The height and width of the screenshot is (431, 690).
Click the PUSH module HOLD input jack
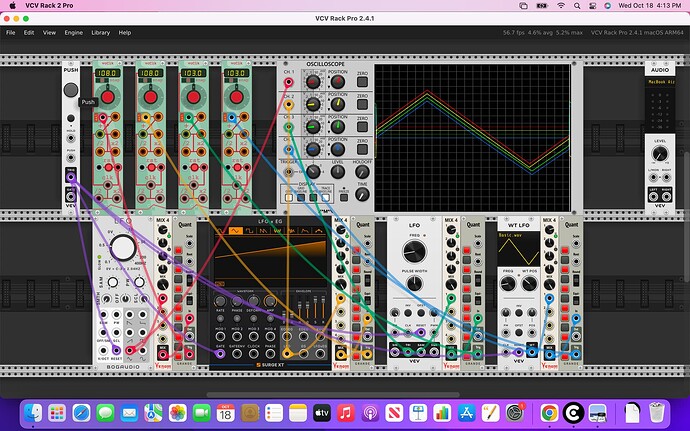coord(70,138)
